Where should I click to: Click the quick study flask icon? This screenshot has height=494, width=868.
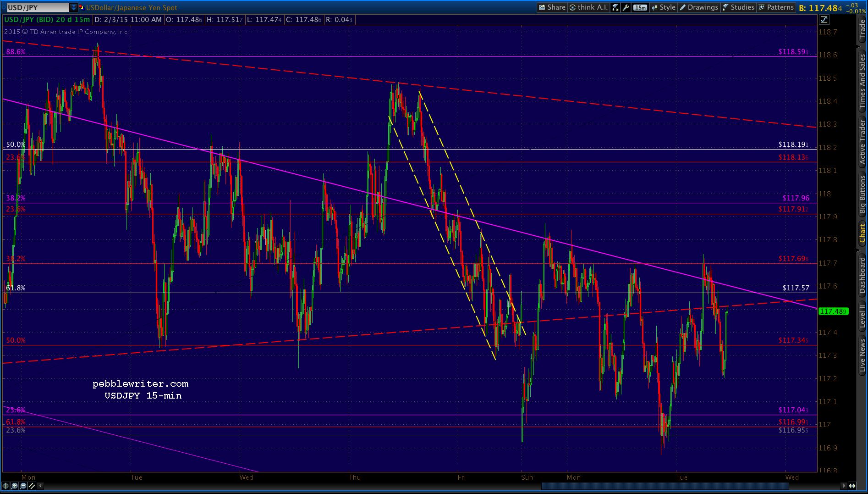pos(615,7)
